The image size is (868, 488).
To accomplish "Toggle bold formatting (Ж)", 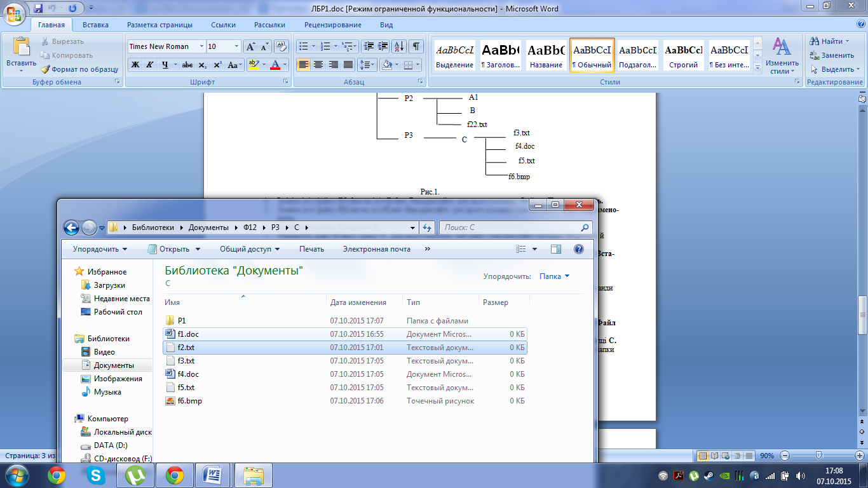I will [135, 65].
